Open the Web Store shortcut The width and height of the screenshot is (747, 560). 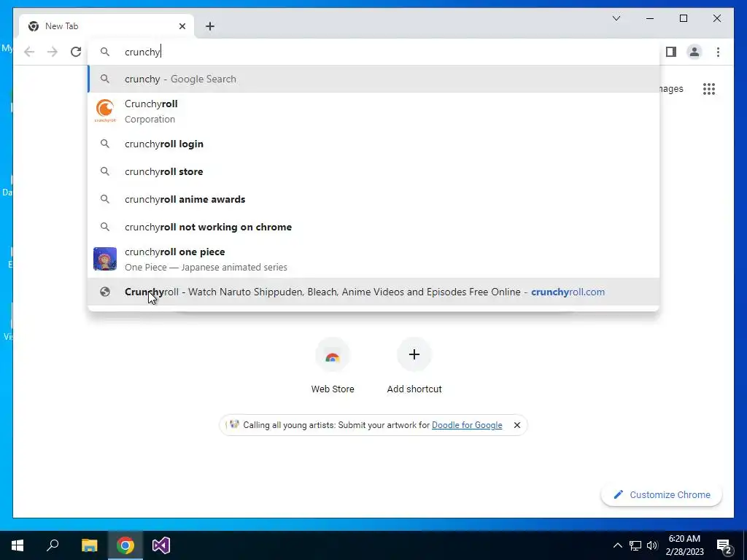point(333,366)
